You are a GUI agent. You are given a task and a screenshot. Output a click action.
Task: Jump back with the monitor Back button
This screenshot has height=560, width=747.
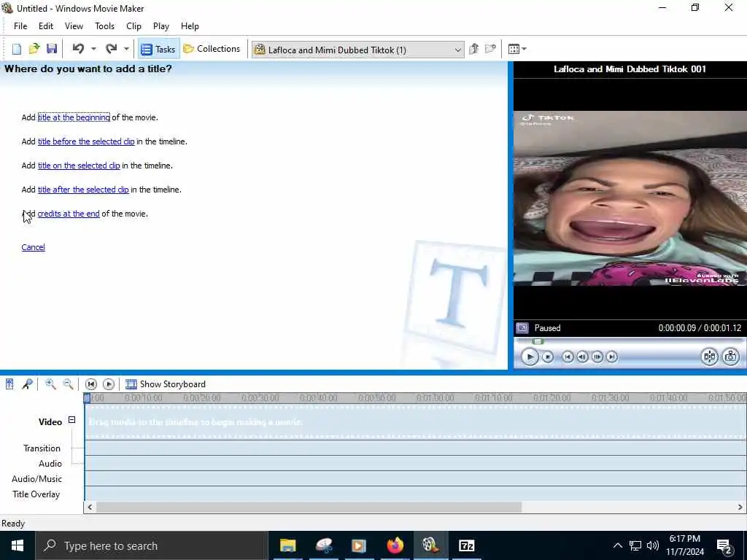click(568, 357)
